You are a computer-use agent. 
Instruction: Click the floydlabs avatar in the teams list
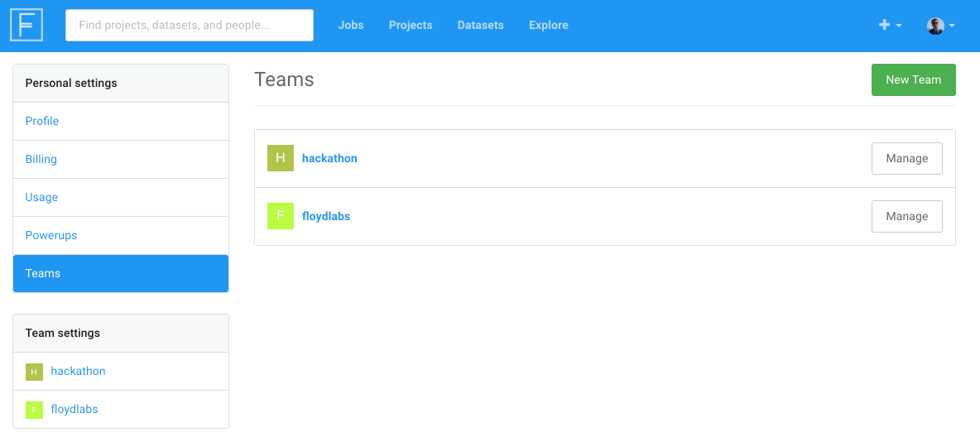[x=281, y=216]
